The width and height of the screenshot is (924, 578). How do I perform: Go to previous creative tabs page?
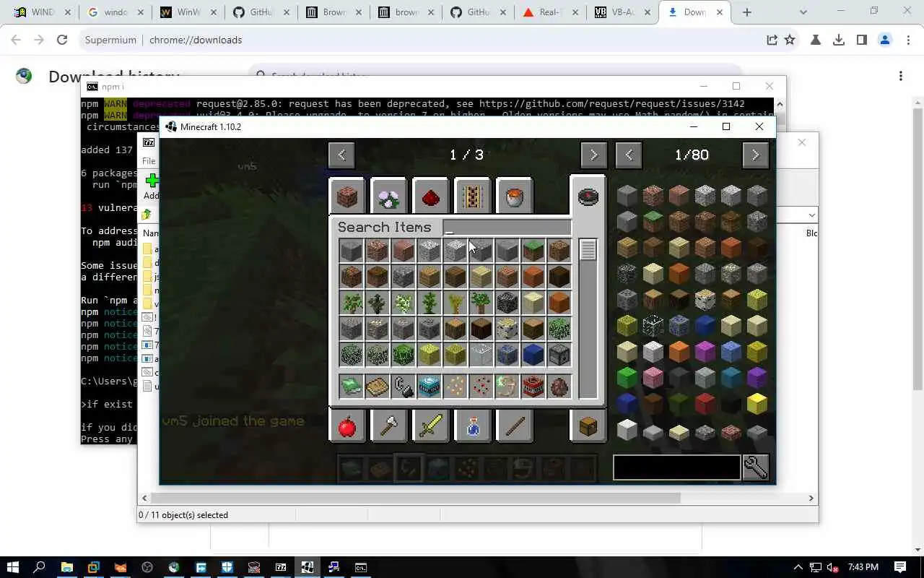point(341,155)
